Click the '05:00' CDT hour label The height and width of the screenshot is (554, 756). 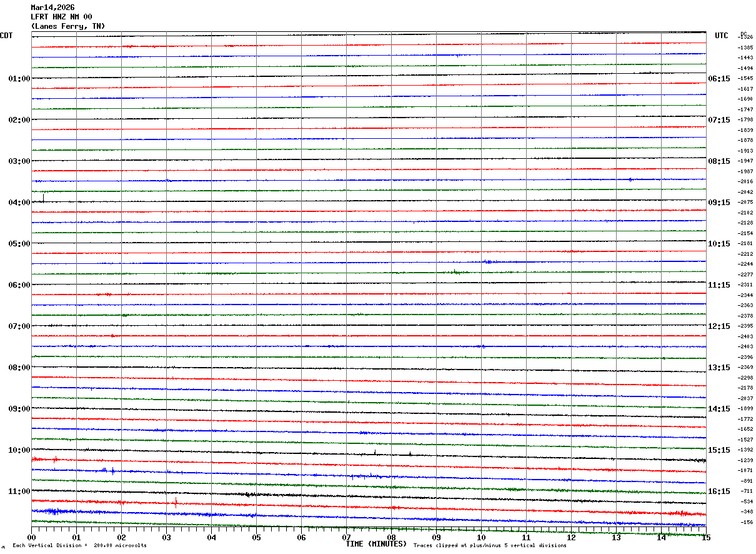pyautogui.click(x=19, y=244)
